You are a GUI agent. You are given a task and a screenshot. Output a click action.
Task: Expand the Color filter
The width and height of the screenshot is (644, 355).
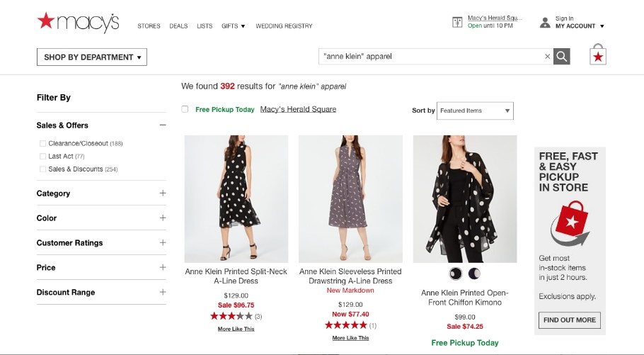click(x=163, y=218)
